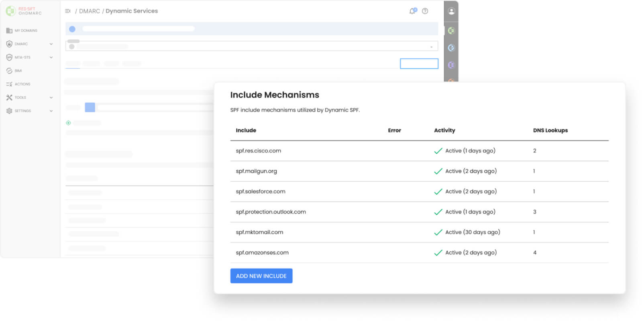Switch to the blue product icon in right rail
Viewport: 644px width, 321px height.
[x=451, y=48]
